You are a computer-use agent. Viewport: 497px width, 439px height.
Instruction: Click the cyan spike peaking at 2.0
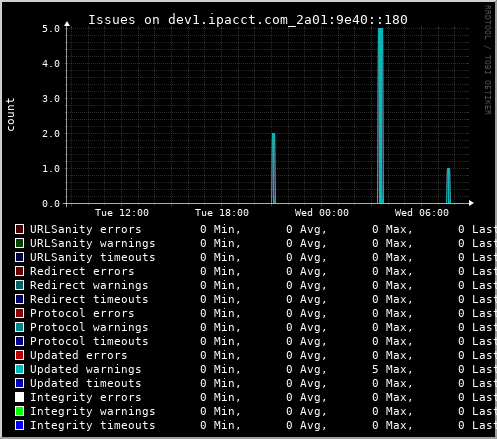pos(274,168)
